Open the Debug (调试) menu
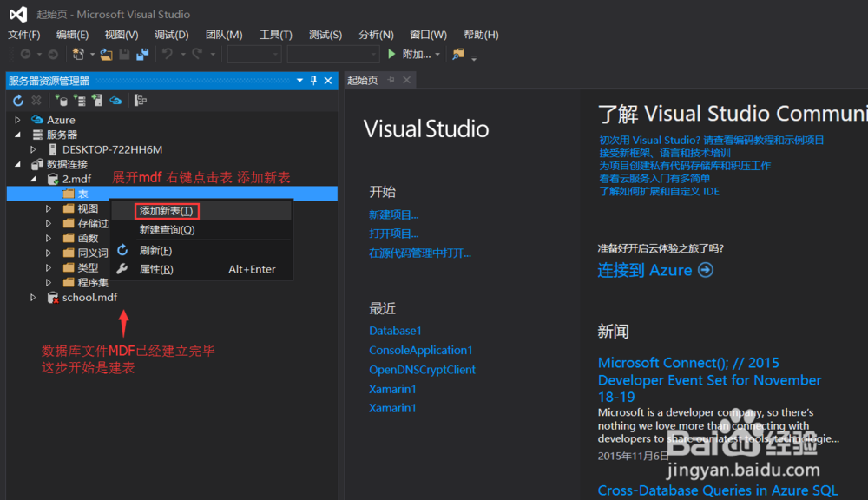This screenshot has width=868, height=500. pyautogui.click(x=172, y=35)
